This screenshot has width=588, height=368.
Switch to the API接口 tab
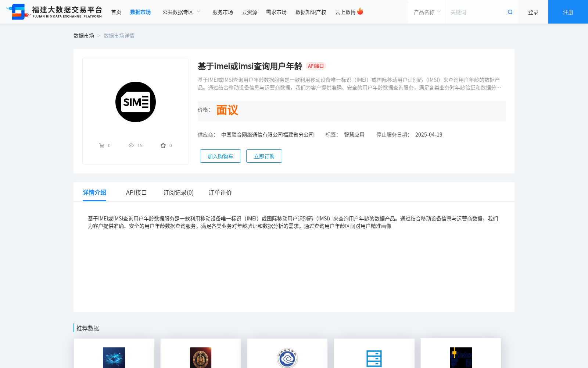coord(136,192)
